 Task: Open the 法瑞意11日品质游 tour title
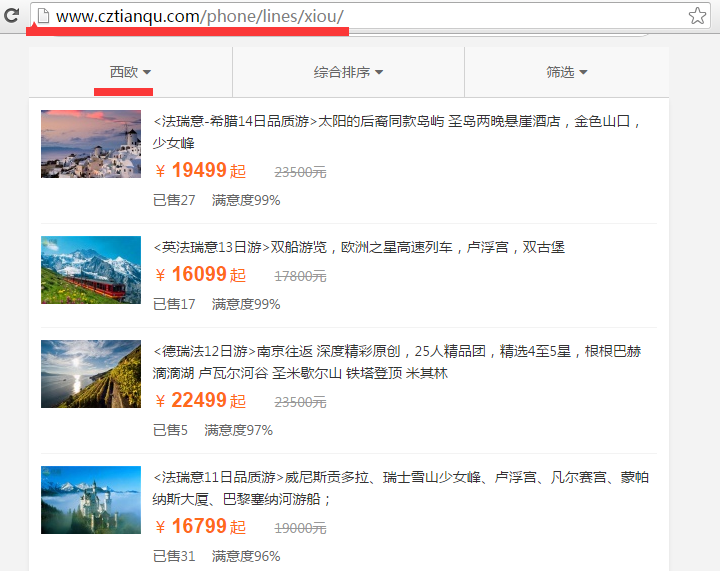pyautogui.click(x=401, y=488)
